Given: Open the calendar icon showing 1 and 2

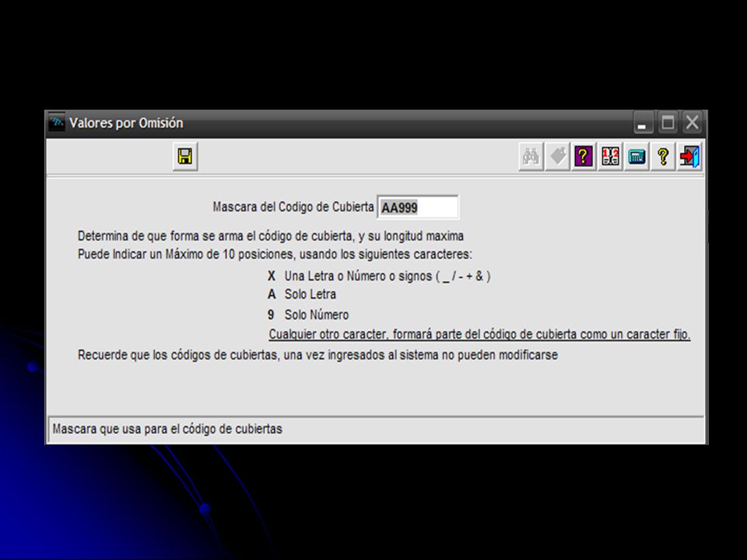Looking at the screenshot, I should click(610, 156).
